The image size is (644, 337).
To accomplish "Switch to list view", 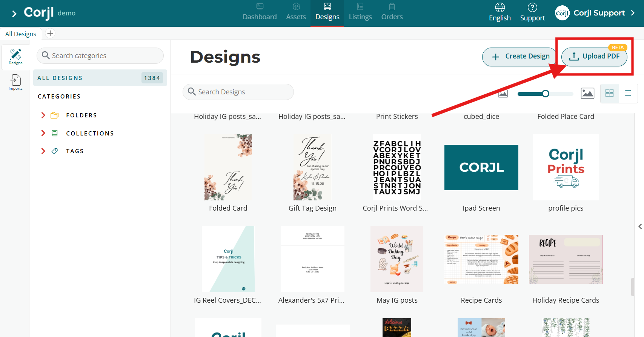I will click(x=628, y=93).
